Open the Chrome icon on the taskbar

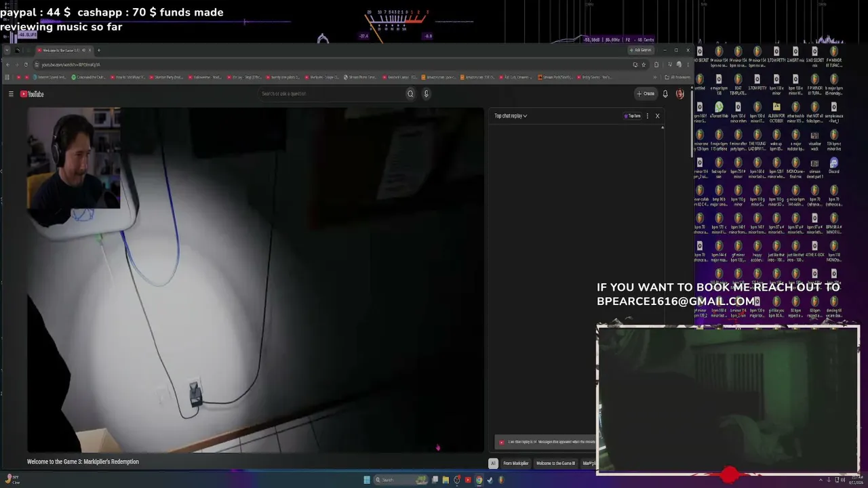point(479,480)
